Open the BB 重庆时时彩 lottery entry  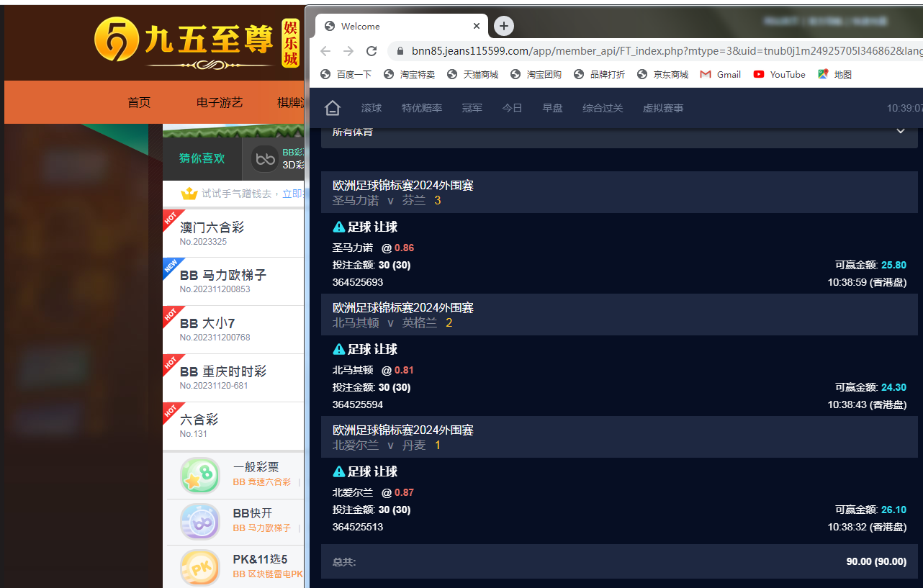coord(233,378)
